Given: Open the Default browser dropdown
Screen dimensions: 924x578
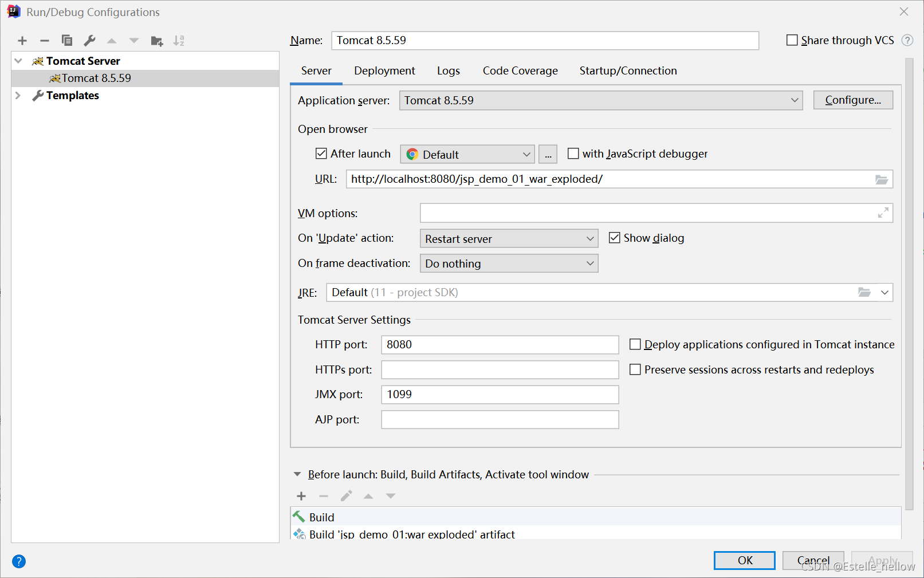Looking at the screenshot, I should [467, 155].
